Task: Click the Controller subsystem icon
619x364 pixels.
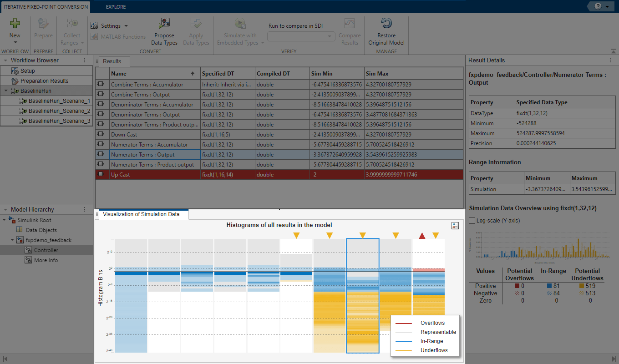Action: coord(28,250)
